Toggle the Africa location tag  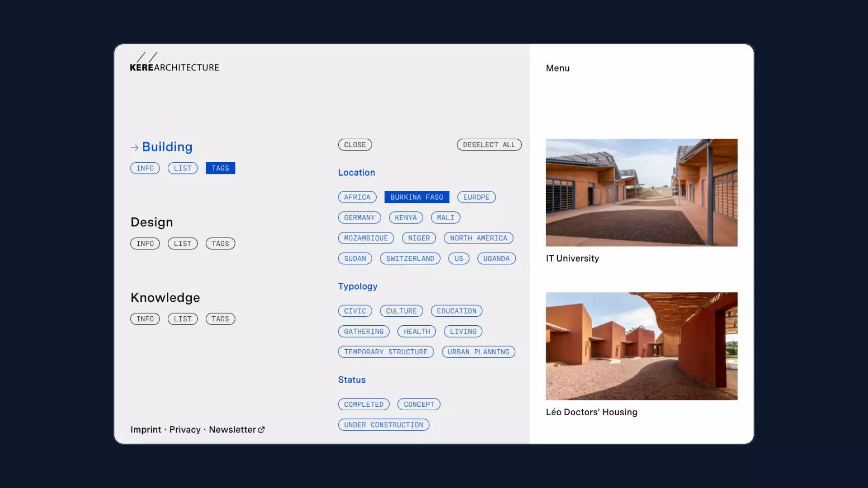[x=357, y=197]
